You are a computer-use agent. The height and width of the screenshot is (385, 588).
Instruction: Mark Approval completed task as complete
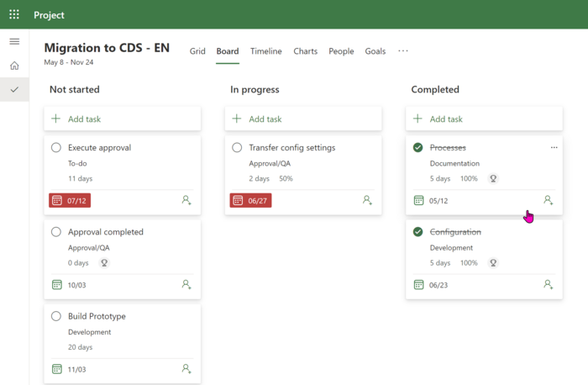56,232
